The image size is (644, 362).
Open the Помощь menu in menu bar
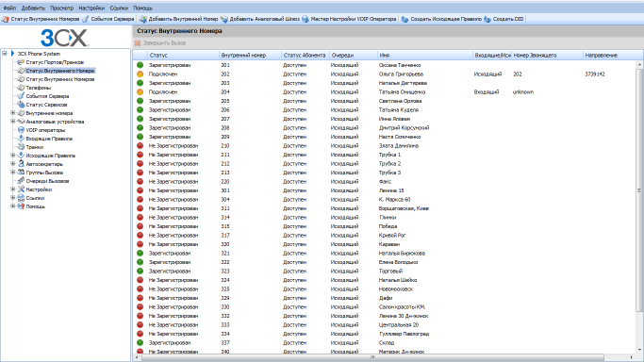142,8
